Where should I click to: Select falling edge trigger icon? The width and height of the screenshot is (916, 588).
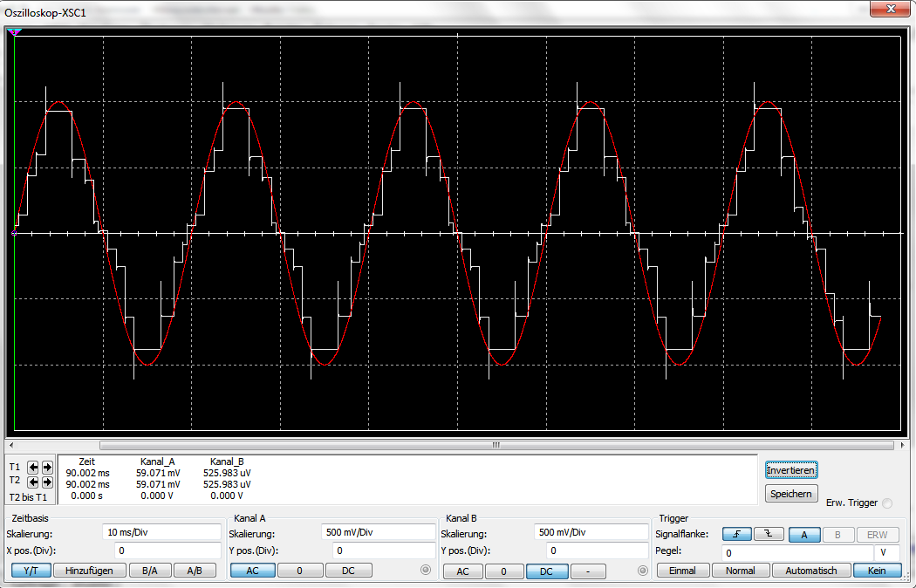coord(769,534)
